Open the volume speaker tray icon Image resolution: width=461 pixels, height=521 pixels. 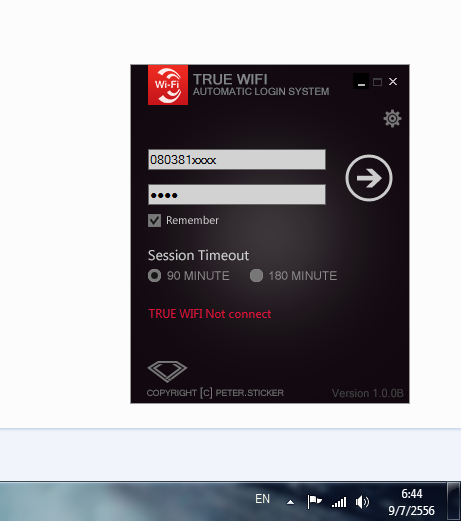click(x=362, y=502)
